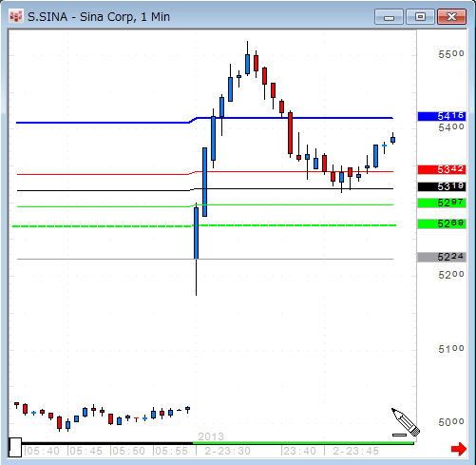Click the white scroll handle at bottom-left
476x465 pixels.
click(15, 447)
